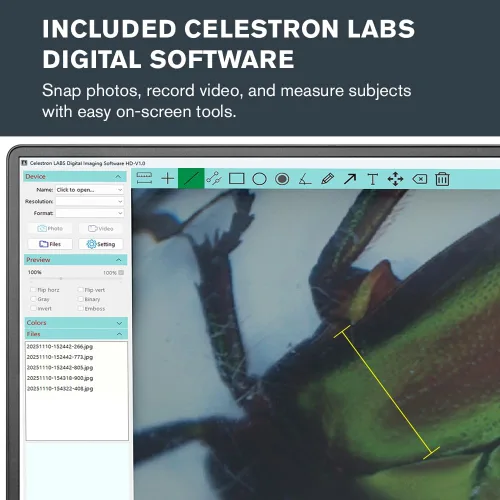500x500 pixels.
Task: Select the ruler calibration tool
Action: point(144,178)
